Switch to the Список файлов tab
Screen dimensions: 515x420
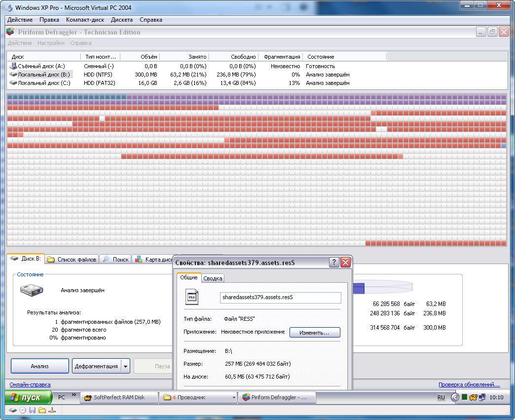72,259
